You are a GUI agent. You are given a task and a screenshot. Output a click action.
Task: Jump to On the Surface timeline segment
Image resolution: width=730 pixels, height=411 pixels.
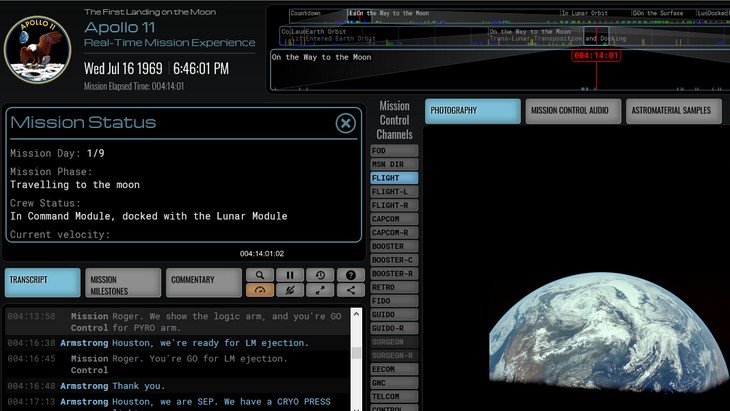[x=662, y=13]
